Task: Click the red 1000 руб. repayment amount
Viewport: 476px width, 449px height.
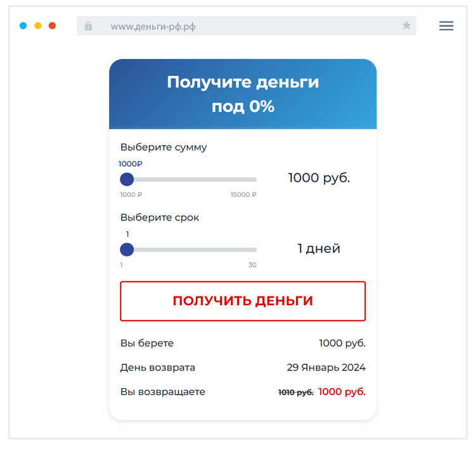Action: 342,392
